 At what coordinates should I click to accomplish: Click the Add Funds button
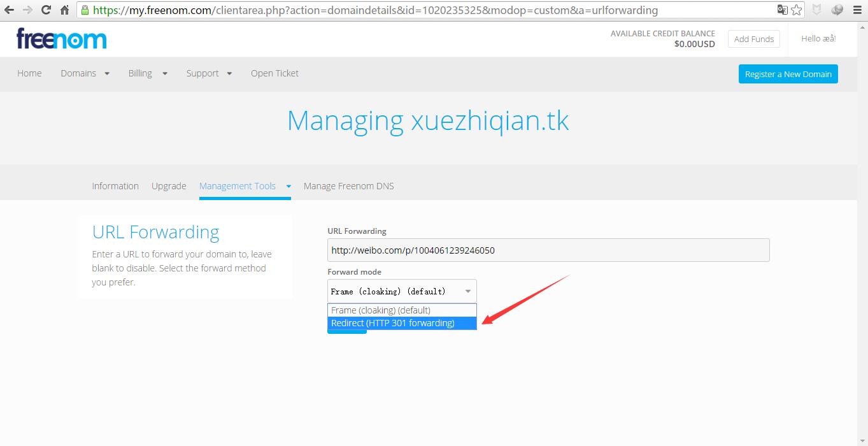click(x=753, y=39)
